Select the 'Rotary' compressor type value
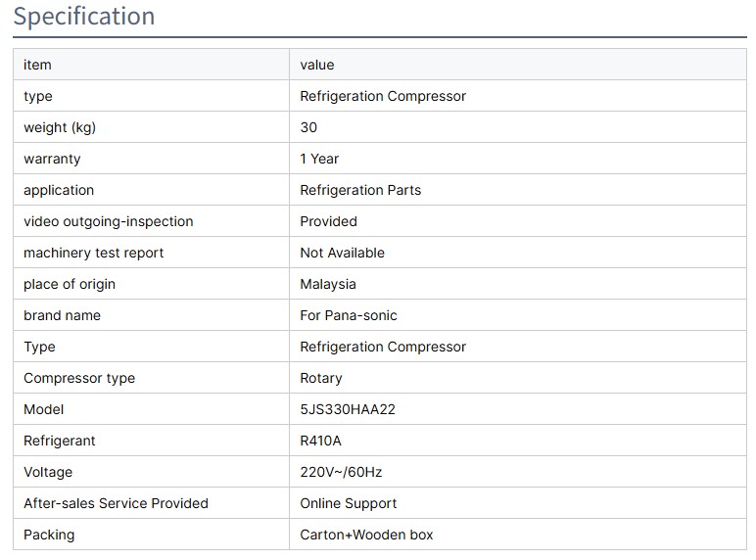Image resolution: width=756 pixels, height=560 pixels. (321, 378)
